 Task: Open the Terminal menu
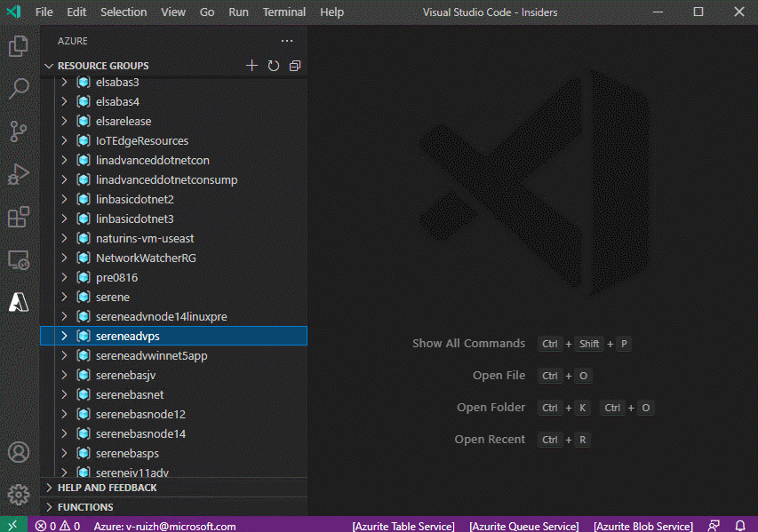coord(284,12)
